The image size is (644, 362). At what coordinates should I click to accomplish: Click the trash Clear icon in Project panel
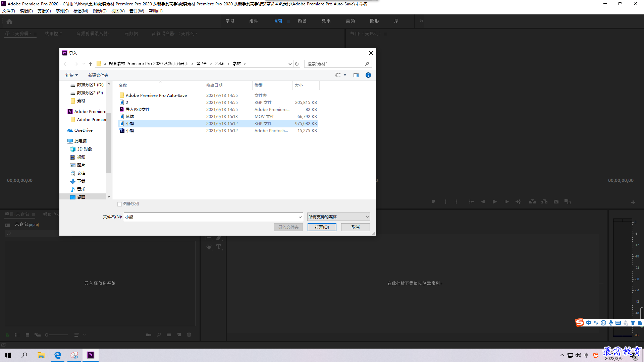189,335
